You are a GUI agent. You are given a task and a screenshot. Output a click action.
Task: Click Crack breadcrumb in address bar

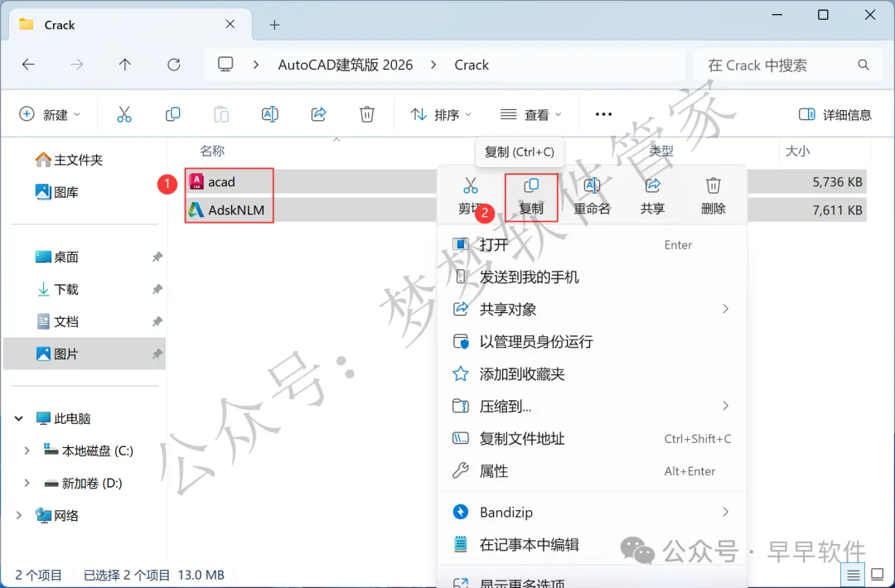472,65
